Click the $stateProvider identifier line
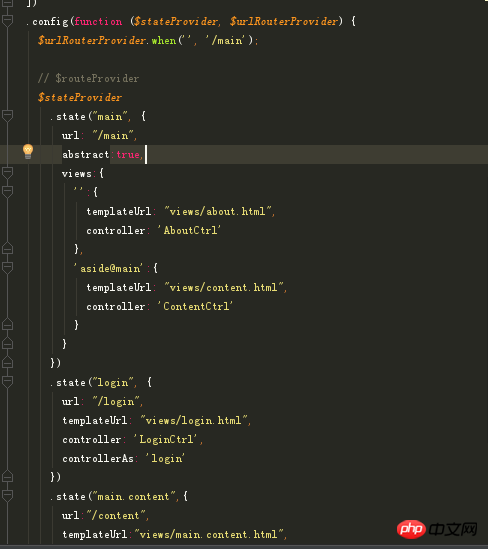The height and width of the screenshot is (549, 488). coord(80,97)
